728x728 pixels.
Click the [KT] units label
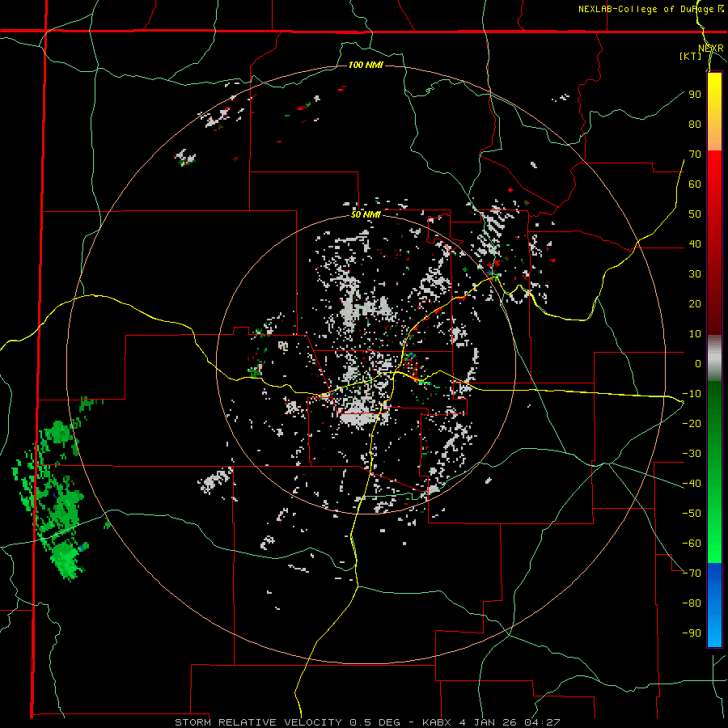pos(691,56)
